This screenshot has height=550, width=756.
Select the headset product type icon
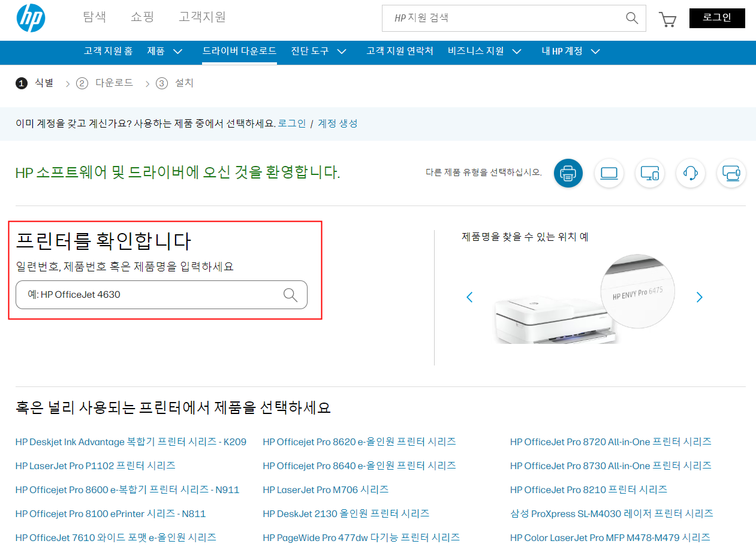pyautogui.click(x=691, y=174)
